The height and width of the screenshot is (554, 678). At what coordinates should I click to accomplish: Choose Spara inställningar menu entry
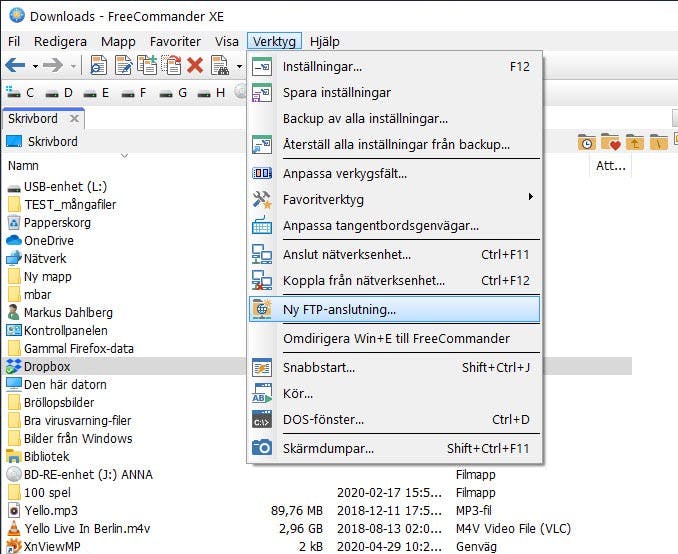coord(394,93)
